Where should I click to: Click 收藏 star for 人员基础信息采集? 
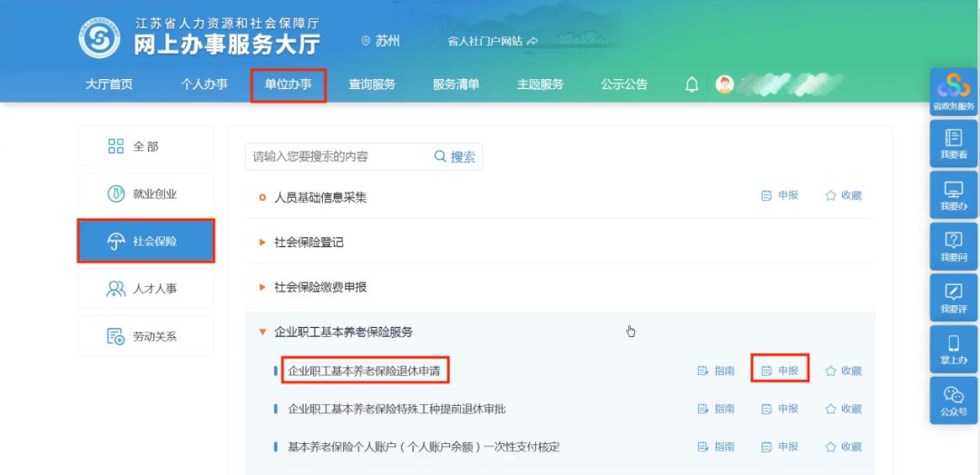point(843,195)
